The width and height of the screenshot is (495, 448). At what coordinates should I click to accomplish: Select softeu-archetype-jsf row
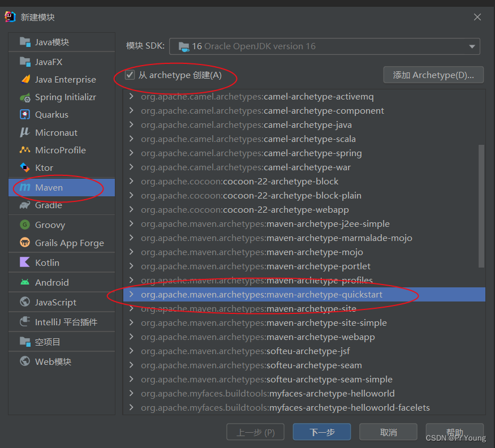pos(304,351)
